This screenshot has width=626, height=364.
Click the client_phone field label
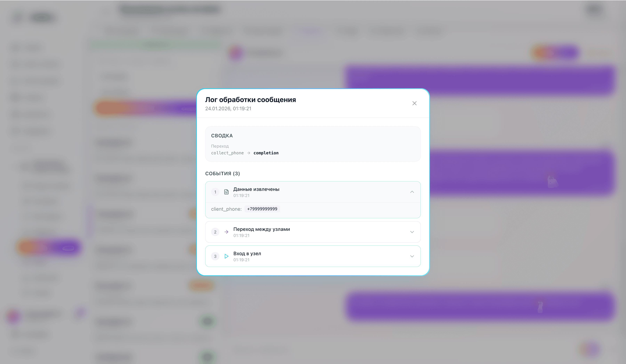tap(226, 209)
